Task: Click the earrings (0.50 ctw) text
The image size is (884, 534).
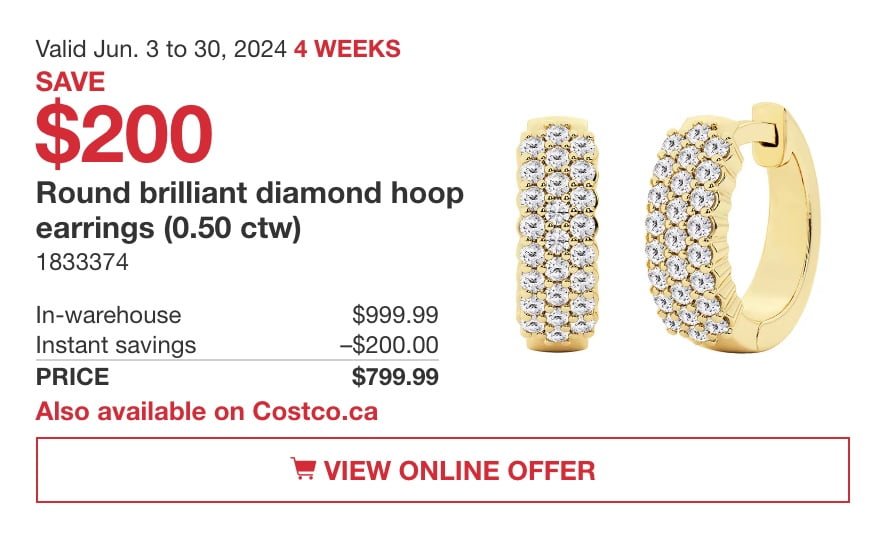Action: tap(168, 228)
